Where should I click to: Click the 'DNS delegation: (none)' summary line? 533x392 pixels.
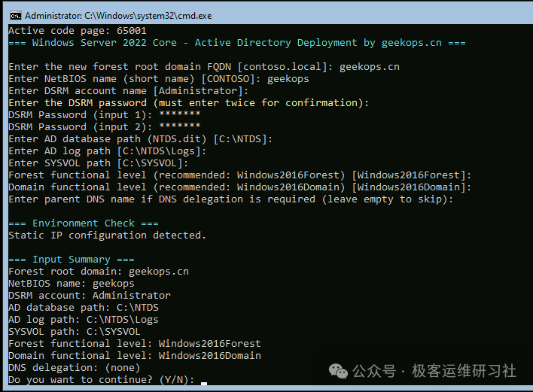(74, 368)
